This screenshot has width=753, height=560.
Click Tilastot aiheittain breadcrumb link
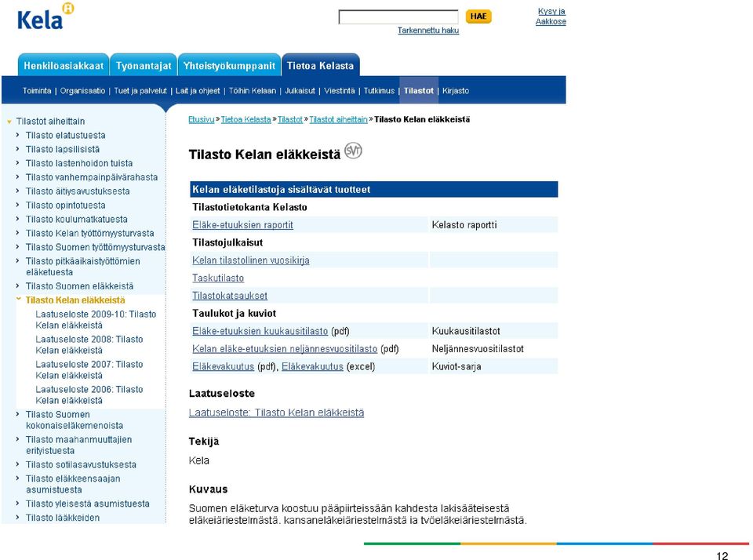point(338,119)
